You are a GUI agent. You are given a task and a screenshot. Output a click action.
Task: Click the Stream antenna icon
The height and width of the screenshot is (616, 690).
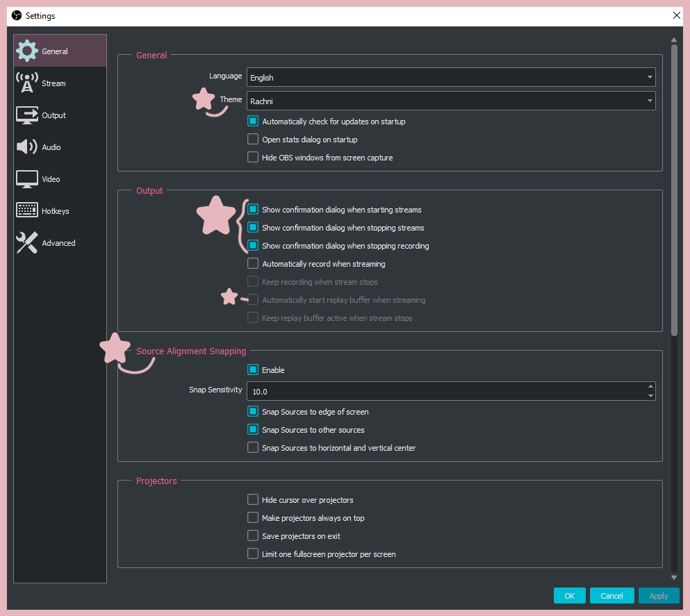click(x=27, y=83)
